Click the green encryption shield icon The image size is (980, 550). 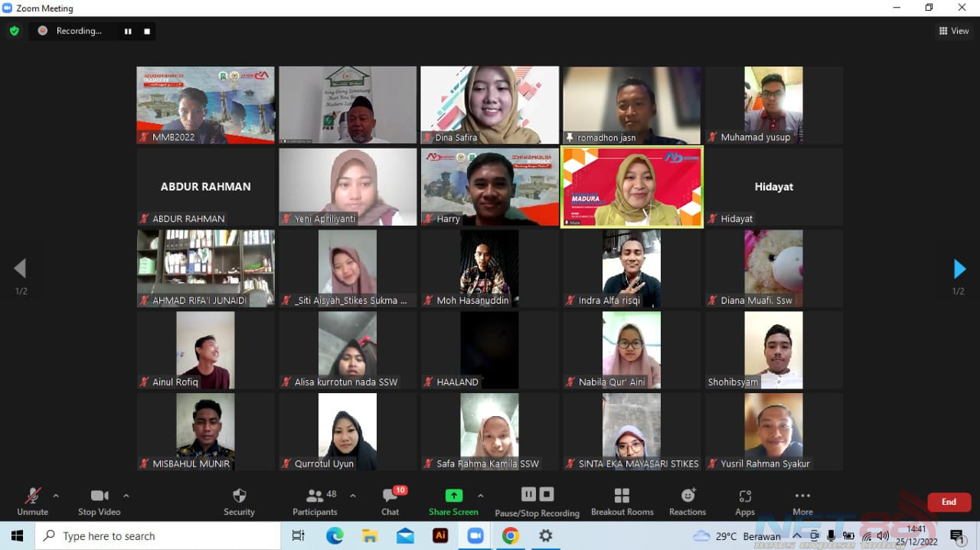[14, 31]
